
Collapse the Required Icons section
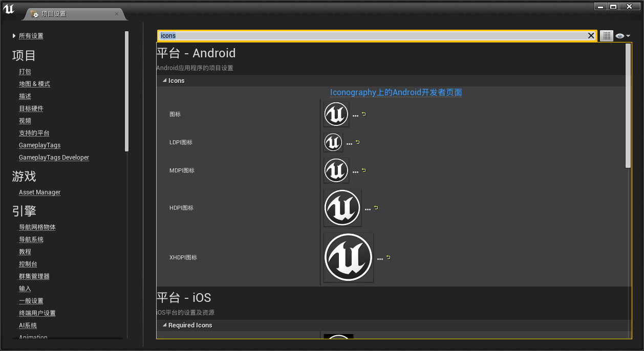(165, 325)
